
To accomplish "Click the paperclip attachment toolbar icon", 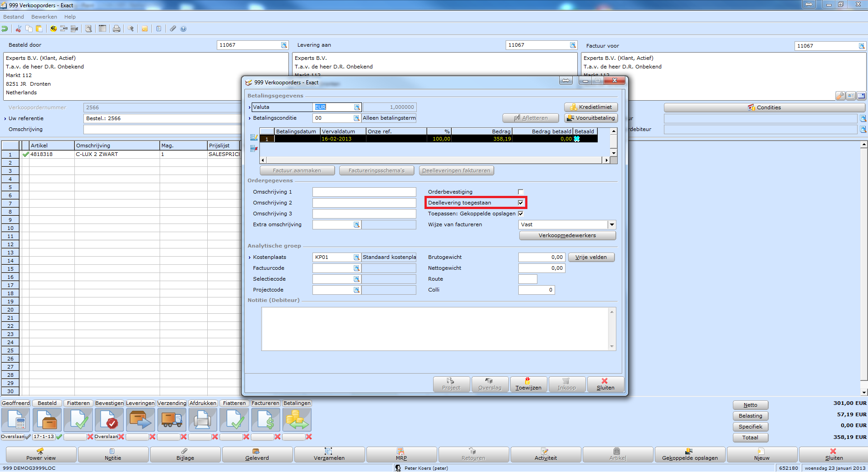I will click(173, 29).
